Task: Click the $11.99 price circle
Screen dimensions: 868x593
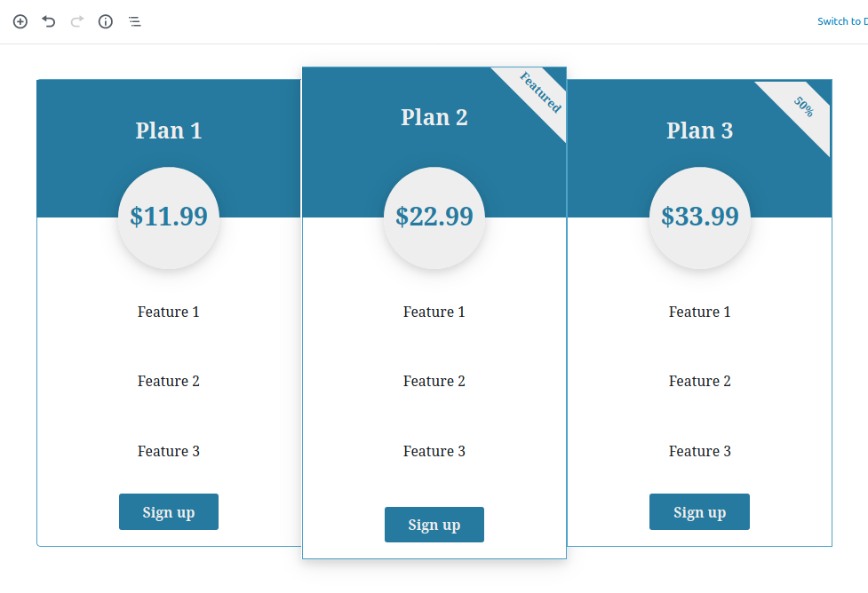Action: click(x=169, y=217)
